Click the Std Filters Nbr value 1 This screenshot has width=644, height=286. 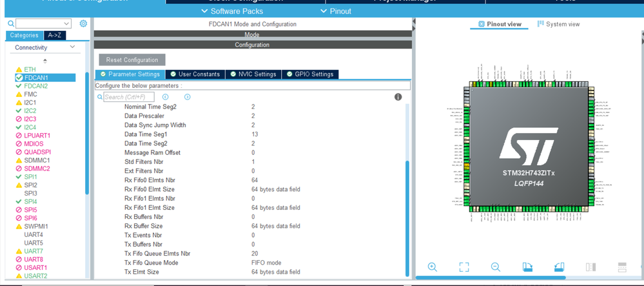point(253,162)
